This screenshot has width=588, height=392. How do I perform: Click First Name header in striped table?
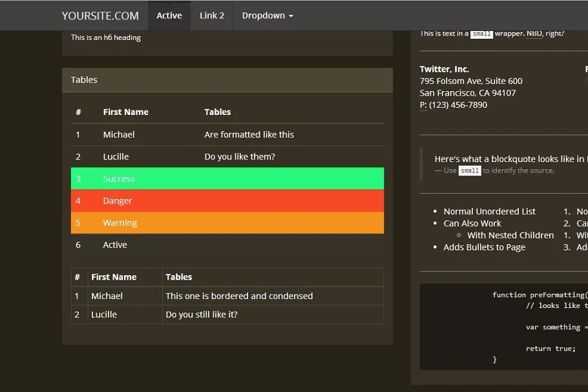tap(125, 112)
